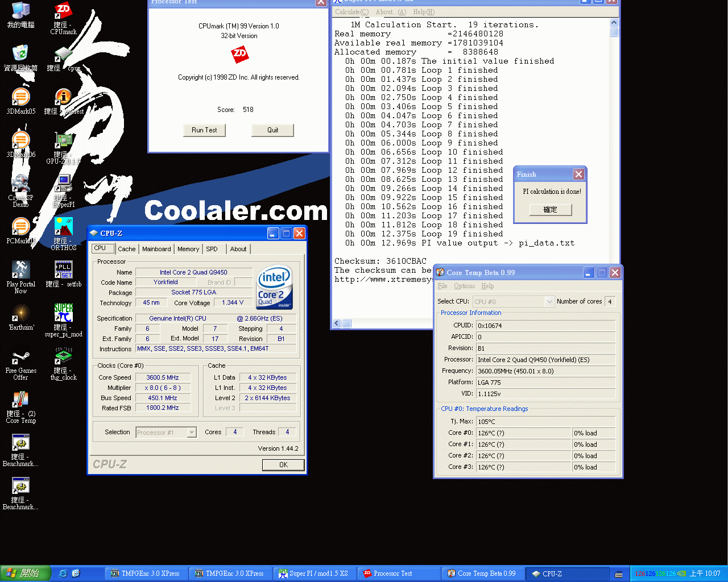The height and width of the screenshot is (582, 728).
Task: Open the HyperPI desktop shortcut
Action: tap(64, 190)
